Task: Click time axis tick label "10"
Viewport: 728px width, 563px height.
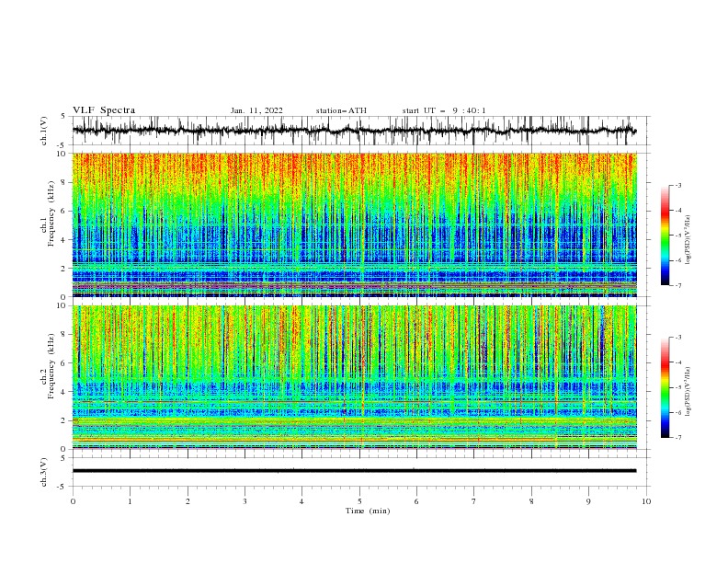Action: point(646,501)
